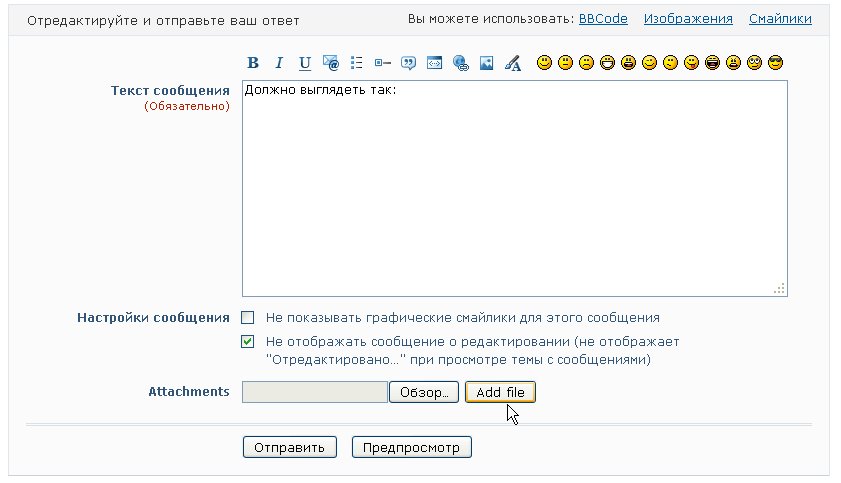The width and height of the screenshot is (841, 483).
Task: Click the Add file button
Action: click(500, 392)
